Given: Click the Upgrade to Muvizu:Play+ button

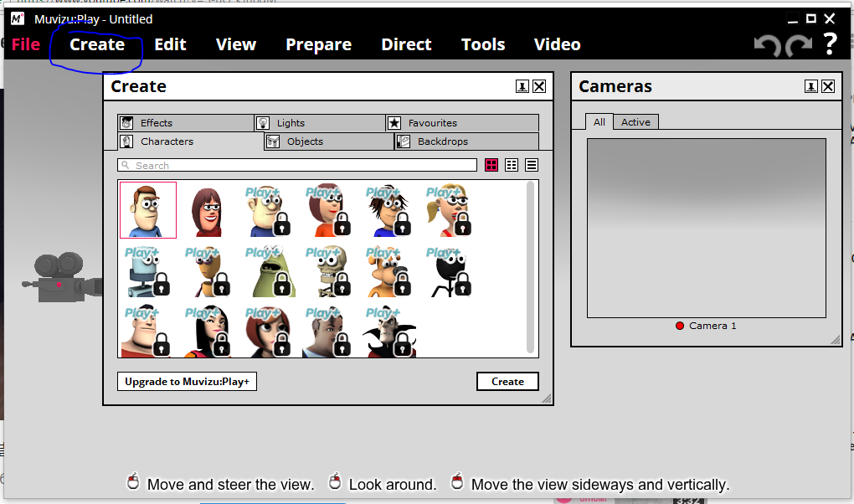Looking at the screenshot, I should click(187, 382).
